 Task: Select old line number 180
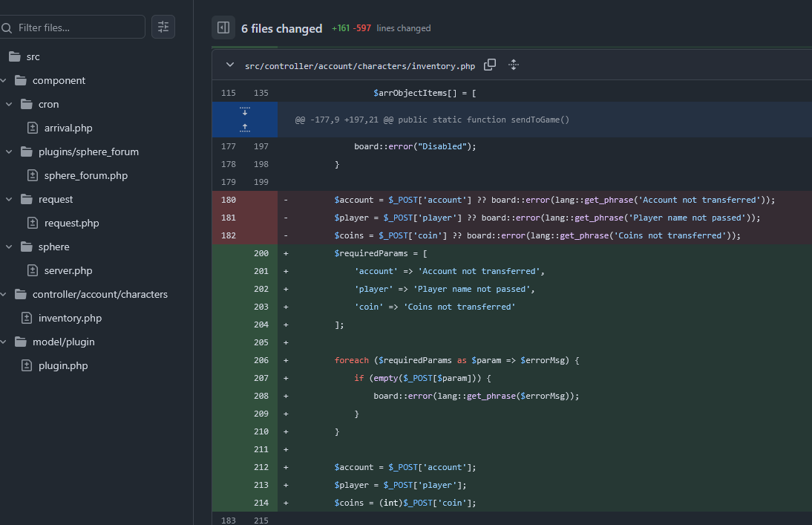229,200
